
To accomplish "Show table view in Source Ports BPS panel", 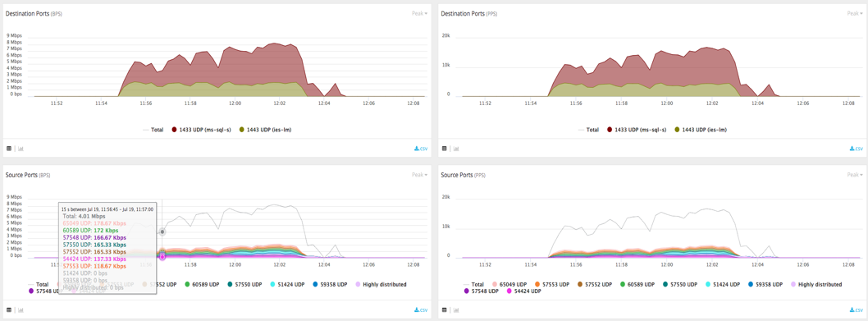I will click(9, 310).
